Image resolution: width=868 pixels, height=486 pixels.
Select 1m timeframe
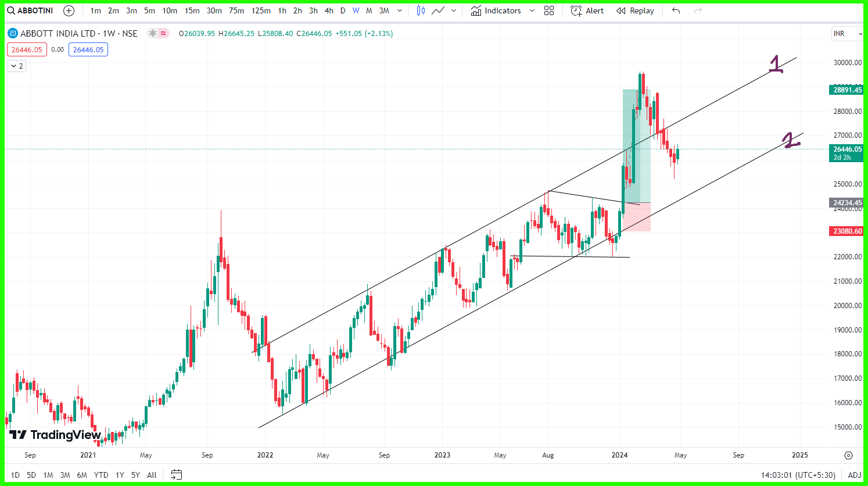point(95,10)
